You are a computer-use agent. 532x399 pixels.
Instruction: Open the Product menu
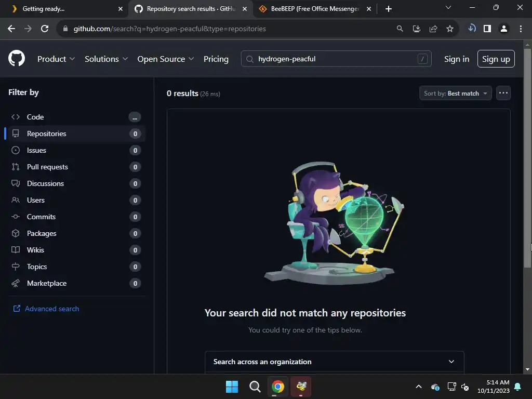coord(56,59)
